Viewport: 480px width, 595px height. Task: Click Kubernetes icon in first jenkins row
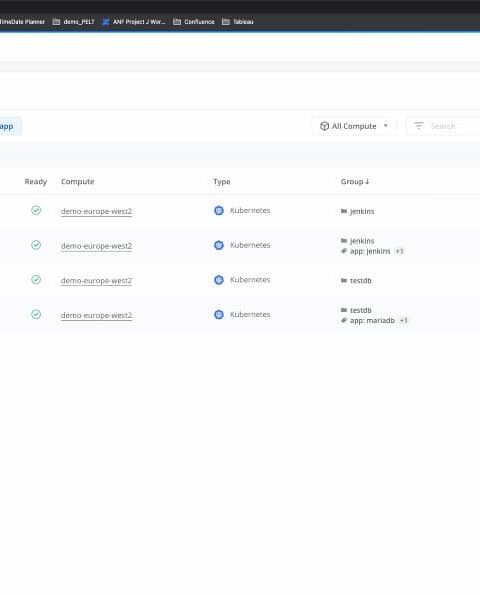[219, 210]
